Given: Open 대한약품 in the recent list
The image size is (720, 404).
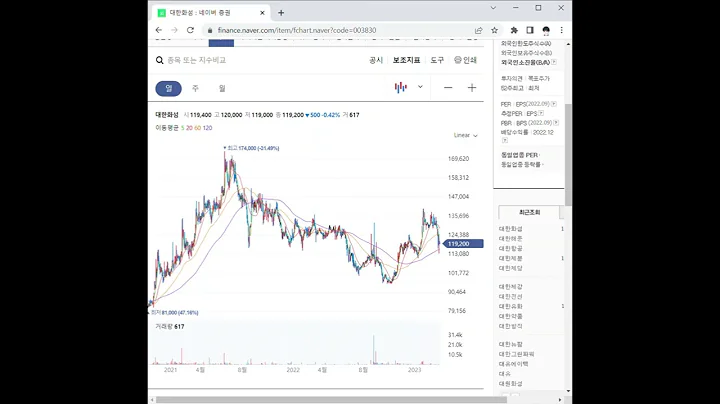Looking at the screenshot, I should pyautogui.click(x=511, y=316).
